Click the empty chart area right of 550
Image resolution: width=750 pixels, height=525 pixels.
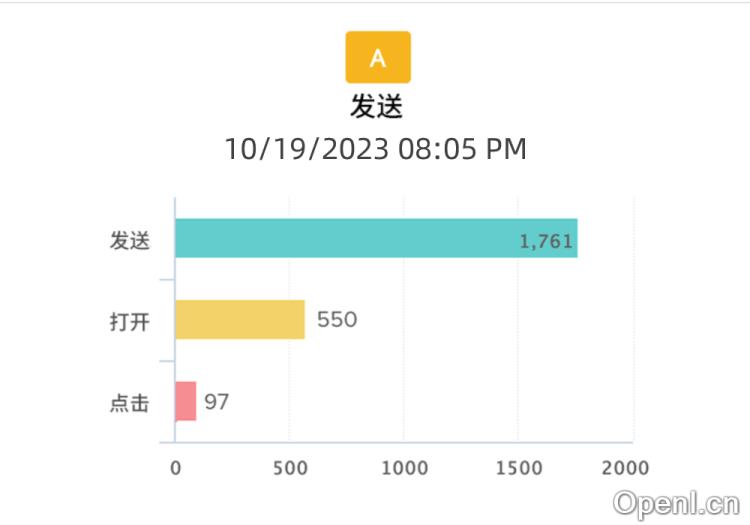(x=480, y=320)
